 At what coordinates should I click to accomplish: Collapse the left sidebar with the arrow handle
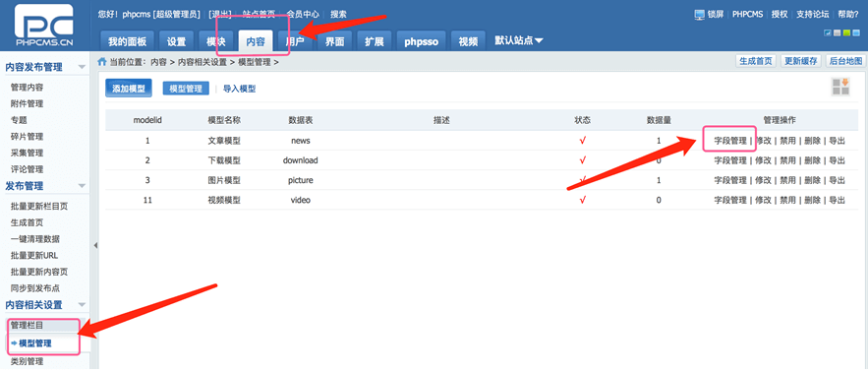coord(95,245)
